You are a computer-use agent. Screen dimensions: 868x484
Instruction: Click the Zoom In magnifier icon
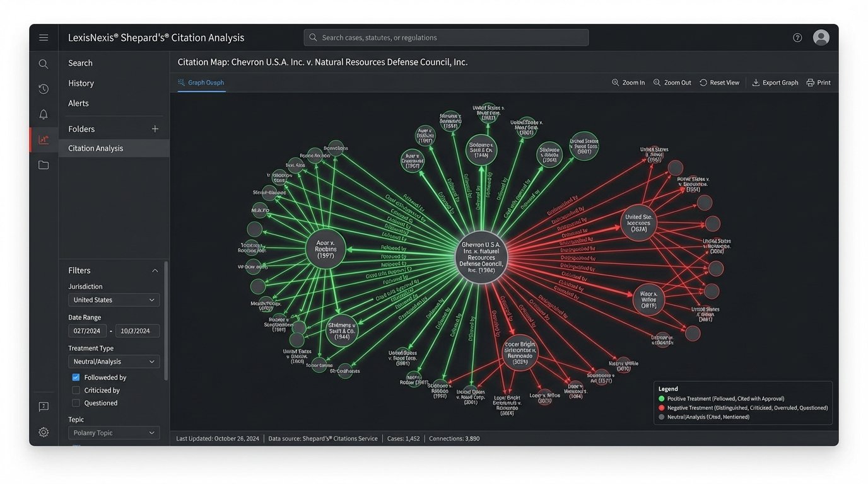[x=615, y=82]
